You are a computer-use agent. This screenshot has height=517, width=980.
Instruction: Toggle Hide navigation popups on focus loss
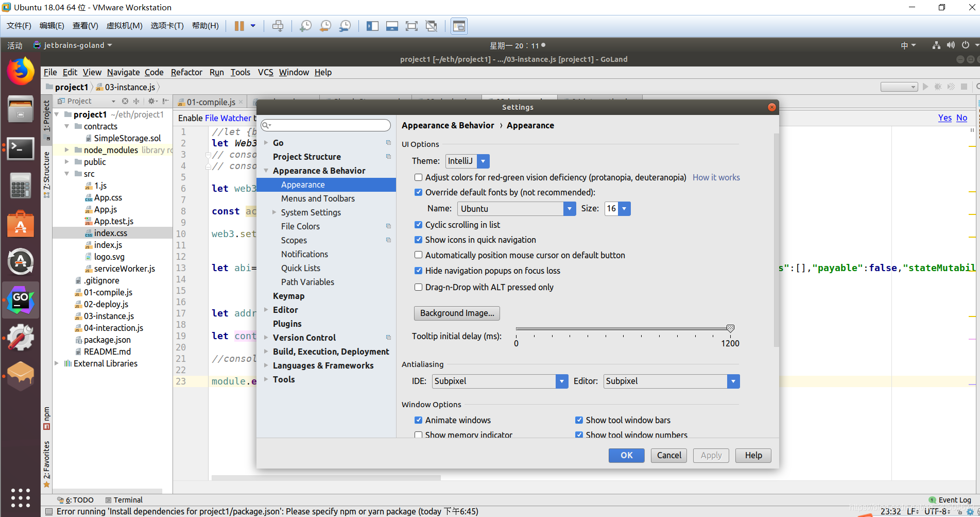tap(419, 271)
